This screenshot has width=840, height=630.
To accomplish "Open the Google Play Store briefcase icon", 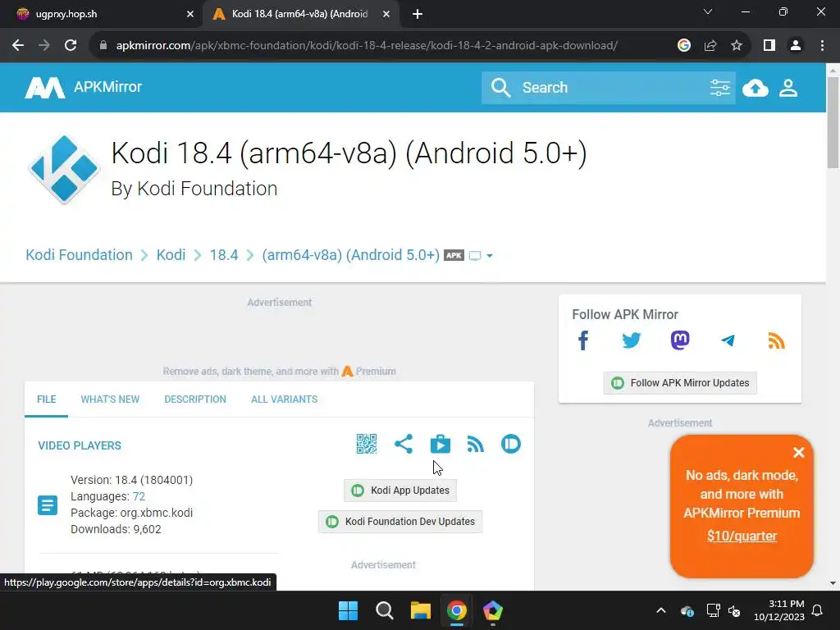I will (x=441, y=444).
